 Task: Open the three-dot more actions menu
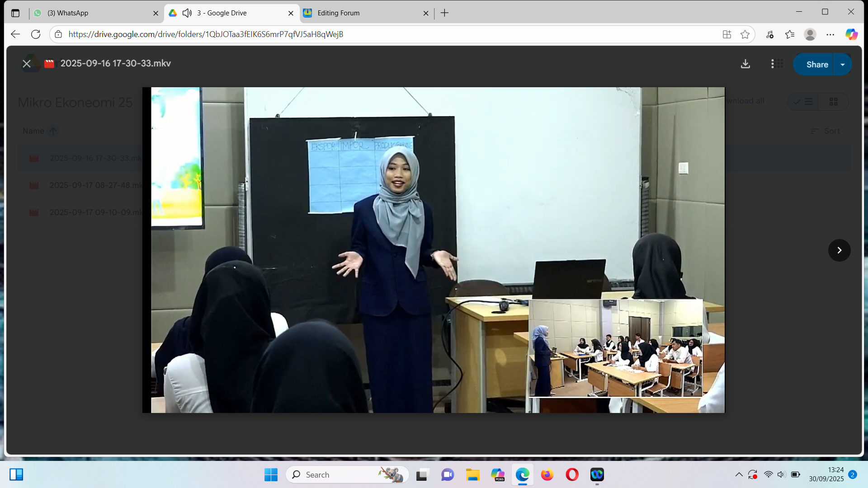click(772, 64)
